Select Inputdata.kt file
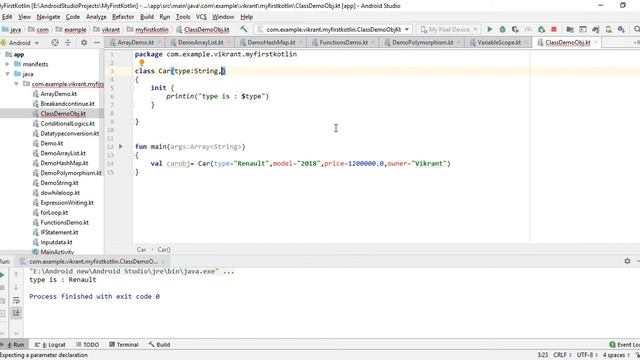This screenshot has width=640, height=360. (56, 242)
